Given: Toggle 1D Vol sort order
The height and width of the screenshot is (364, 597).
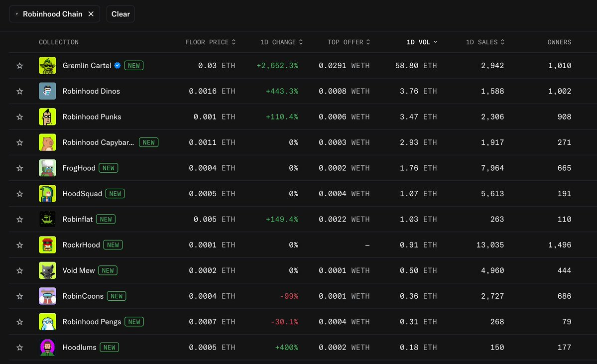Looking at the screenshot, I should tap(422, 42).
